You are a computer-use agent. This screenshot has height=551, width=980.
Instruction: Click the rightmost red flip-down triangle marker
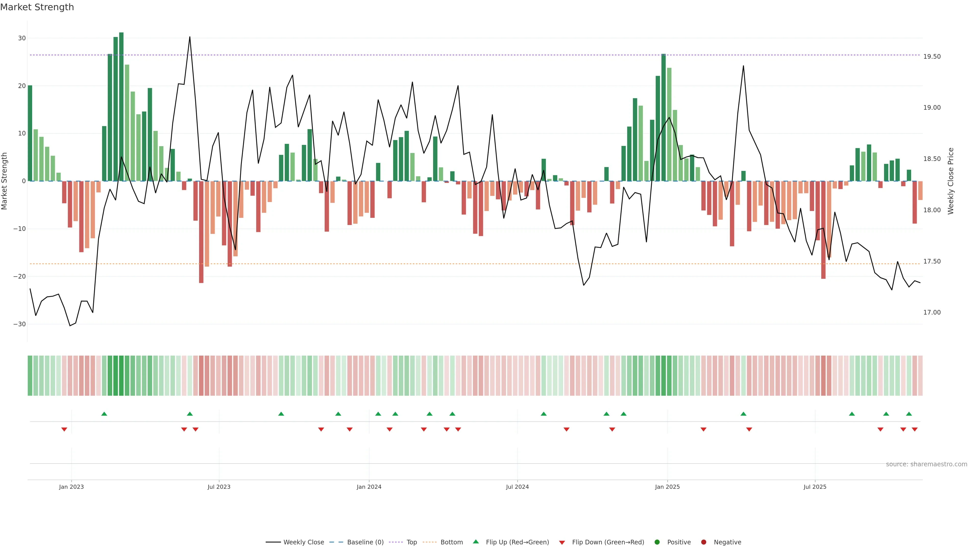coord(915,429)
